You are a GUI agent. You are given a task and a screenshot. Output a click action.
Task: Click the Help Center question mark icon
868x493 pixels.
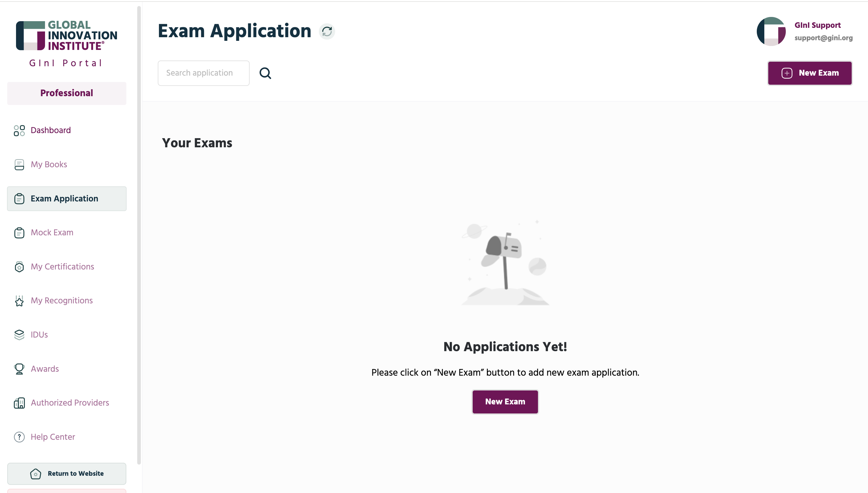(19, 437)
